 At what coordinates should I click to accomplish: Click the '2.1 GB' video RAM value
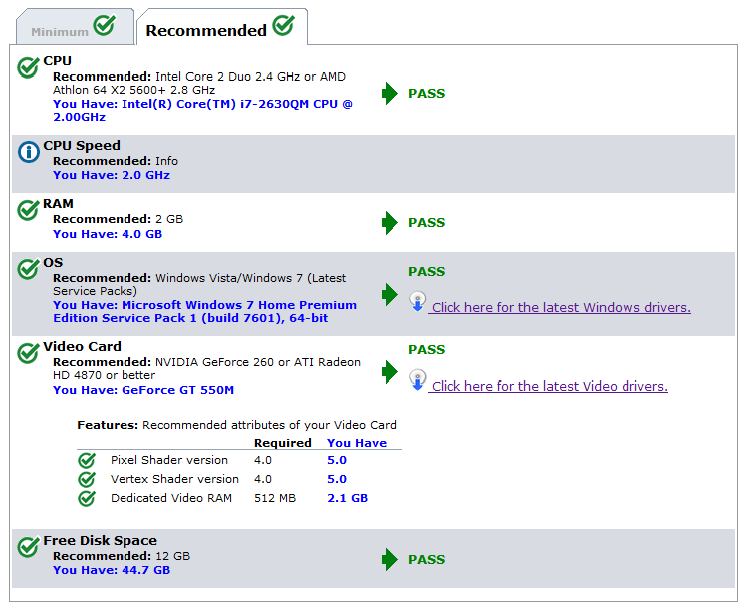[x=347, y=498]
